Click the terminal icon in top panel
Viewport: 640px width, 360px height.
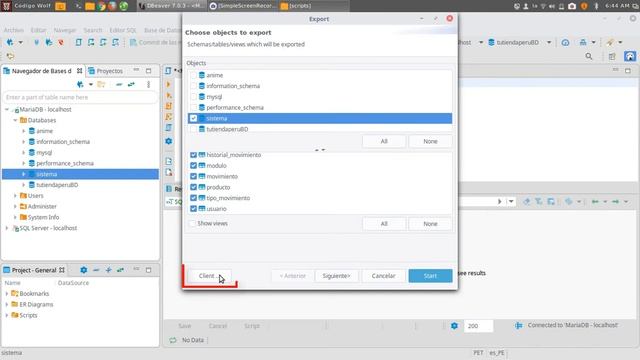[x=79, y=6]
